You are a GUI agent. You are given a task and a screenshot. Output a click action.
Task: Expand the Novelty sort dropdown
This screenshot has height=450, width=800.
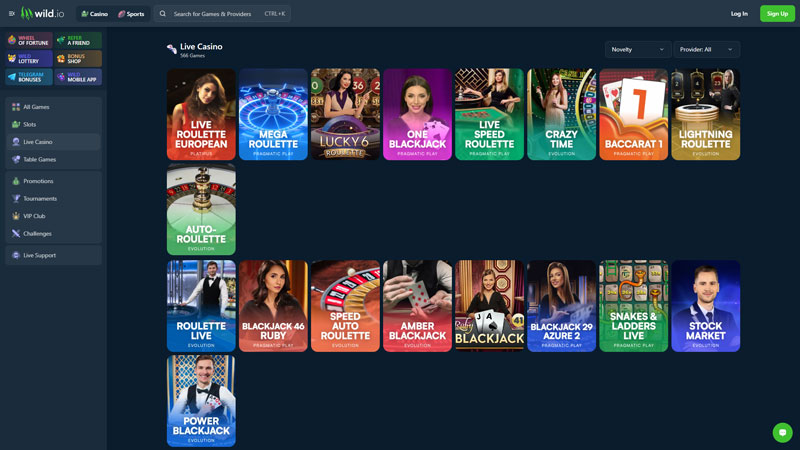(x=637, y=49)
